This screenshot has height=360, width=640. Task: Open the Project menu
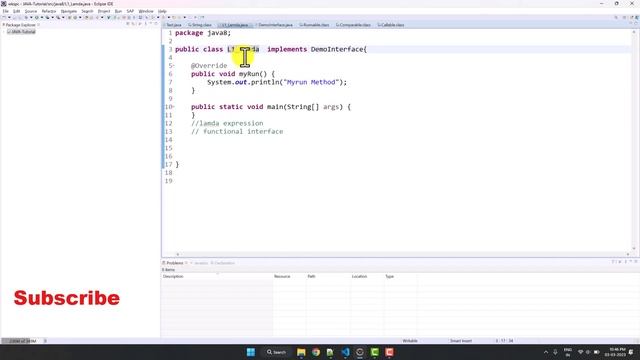104,11
